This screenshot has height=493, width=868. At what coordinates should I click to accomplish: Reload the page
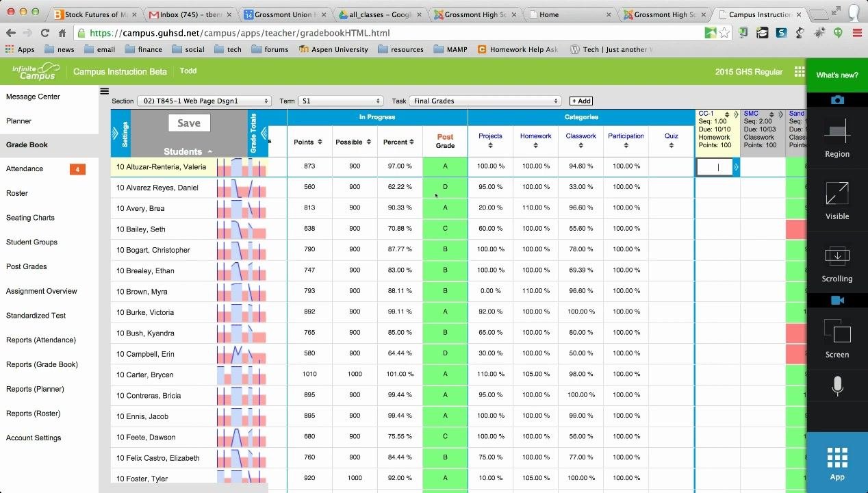tap(44, 32)
